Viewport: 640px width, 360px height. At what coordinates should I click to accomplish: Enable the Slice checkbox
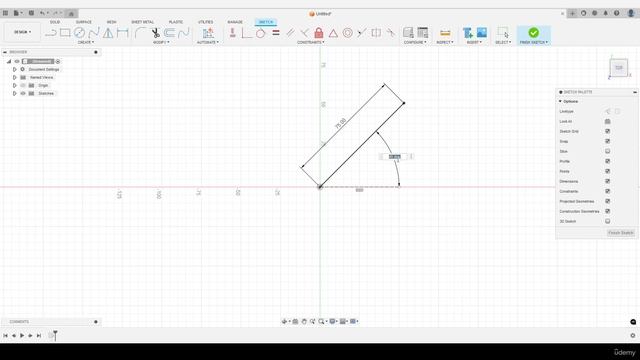(x=607, y=151)
